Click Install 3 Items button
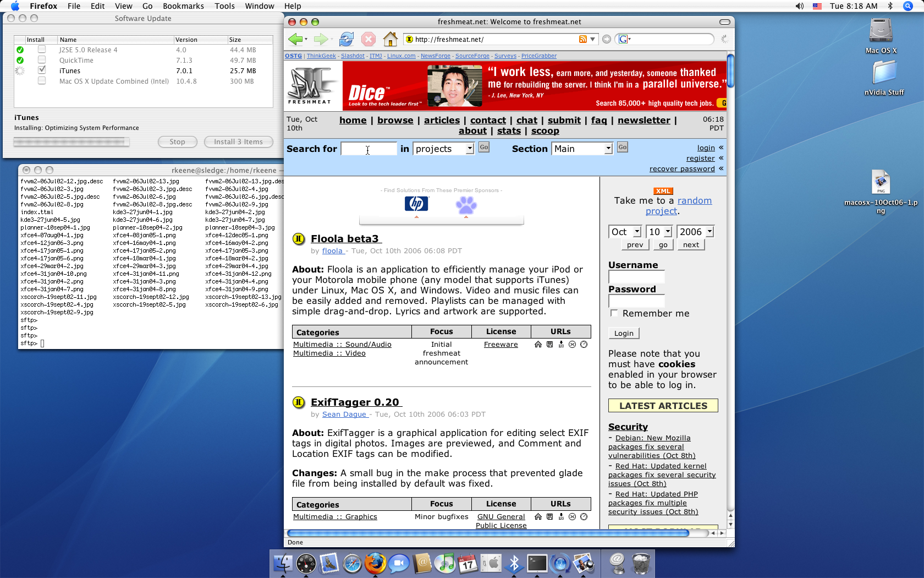This screenshot has width=924, height=578. click(238, 141)
